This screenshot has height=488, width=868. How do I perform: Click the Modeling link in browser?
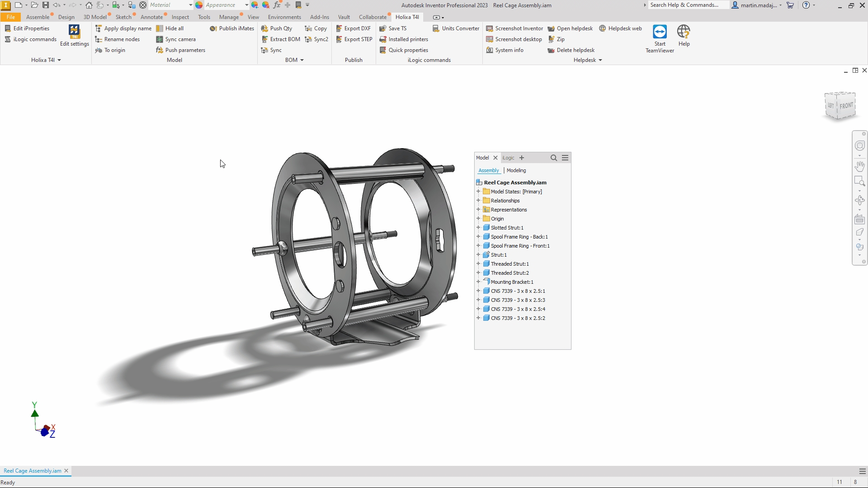[x=516, y=170]
